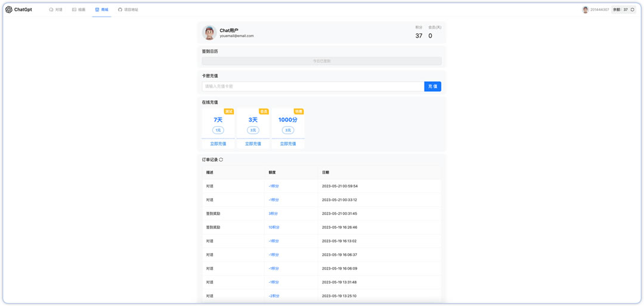The image size is (644, 306).
Task: Refresh the balance using top-right refresh icon
Action: click(633, 10)
